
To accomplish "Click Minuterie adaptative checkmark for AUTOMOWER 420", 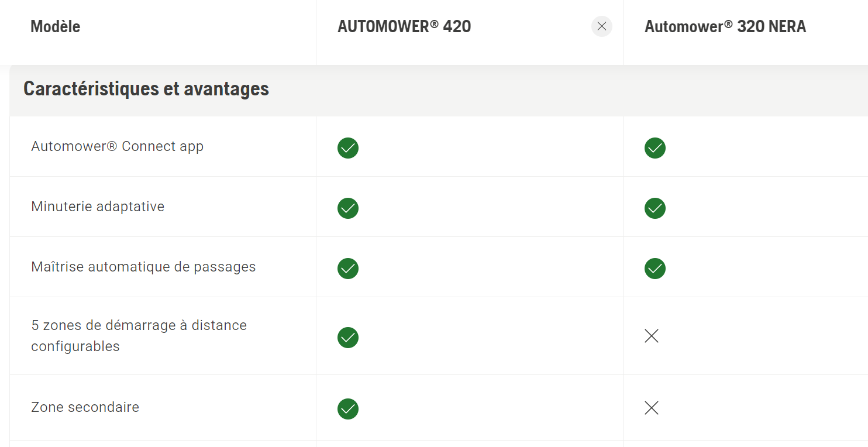I will click(348, 208).
